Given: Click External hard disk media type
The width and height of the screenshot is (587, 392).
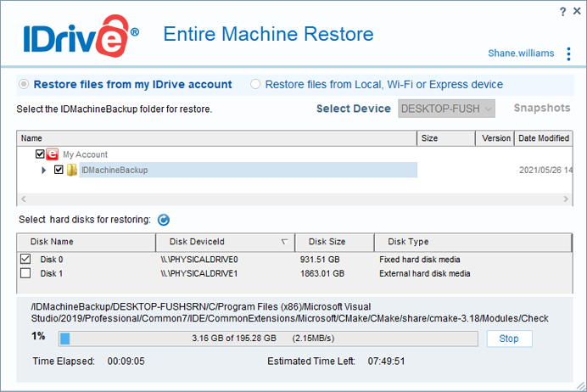Looking at the screenshot, I should tap(424, 273).
